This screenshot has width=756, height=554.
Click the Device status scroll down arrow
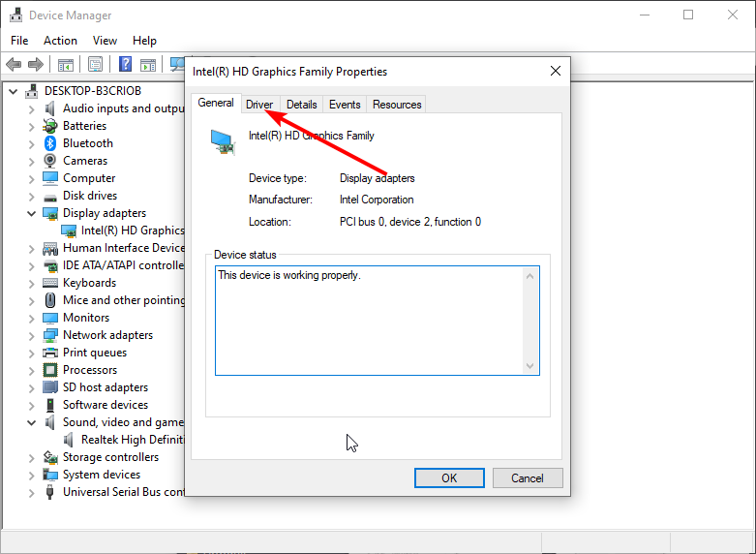tap(529, 366)
